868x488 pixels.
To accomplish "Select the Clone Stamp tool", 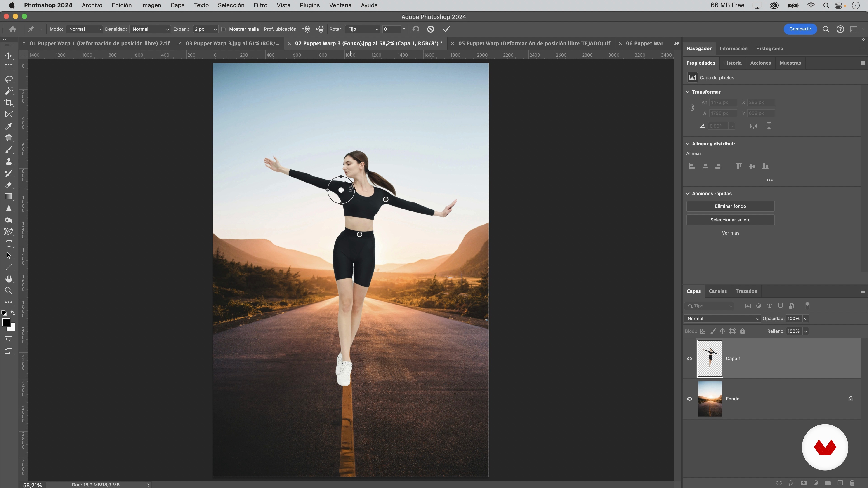I will [x=9, y=161].
